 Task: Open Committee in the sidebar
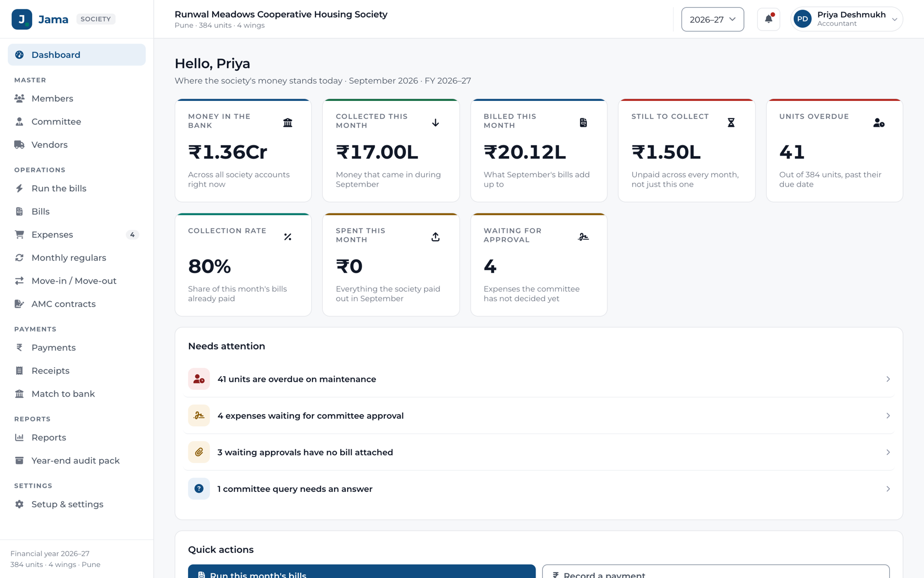click(77, 121)
